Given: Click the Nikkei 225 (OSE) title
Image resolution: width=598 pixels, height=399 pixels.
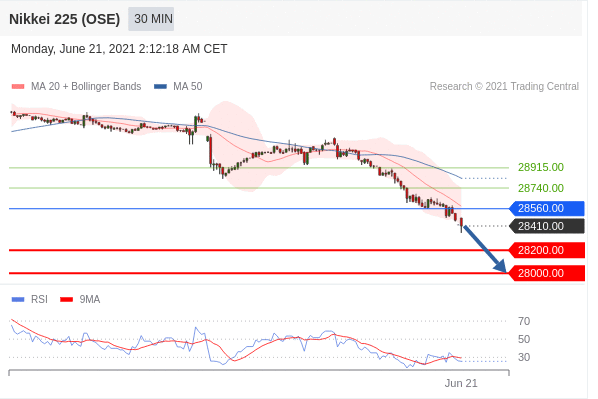Looking at the screenshot, I should click(x=64, y=19).
